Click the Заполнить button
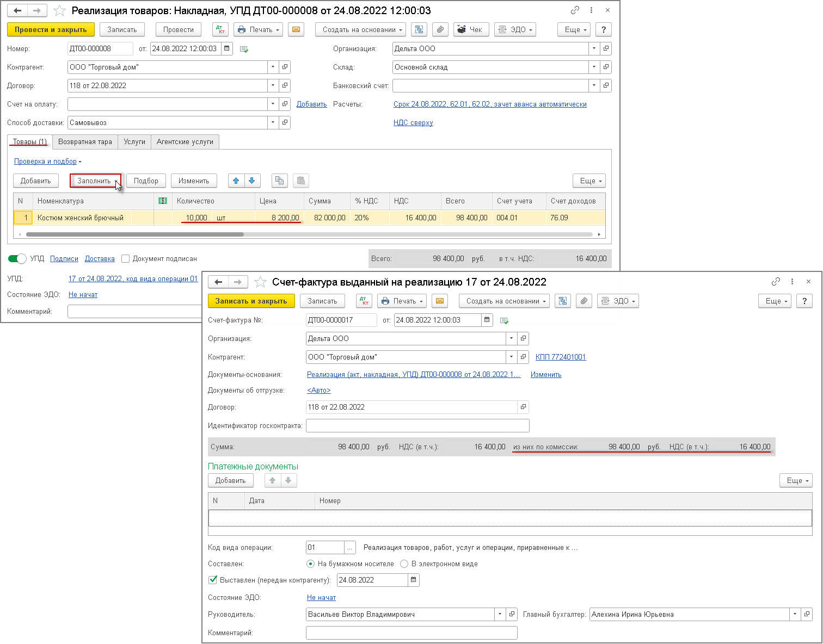Screen dimensions: 823x644 pyautogui.click(x=95, y=181)
